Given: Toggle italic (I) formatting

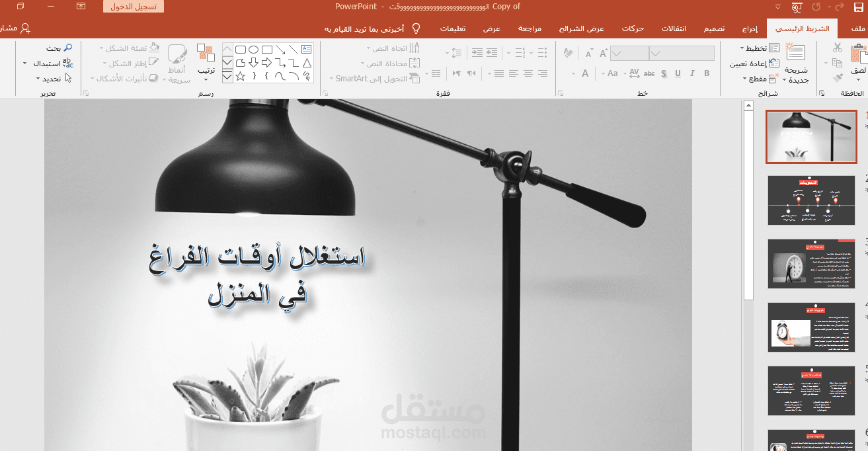Looking at the screenshot, I should (x=691, y=73).
